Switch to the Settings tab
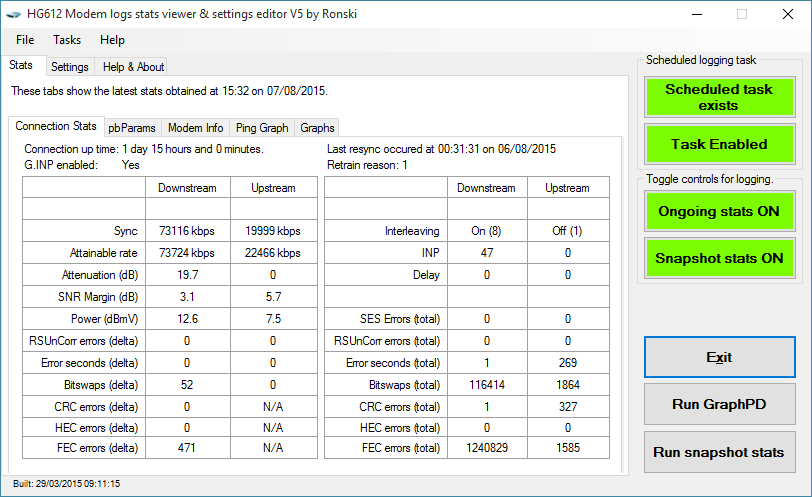812x497 pixels. pyautogui.click(x=69, y=67)
